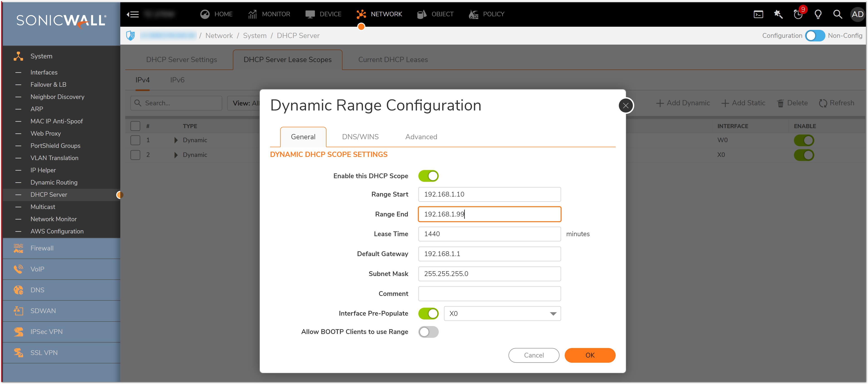This screenshot has height=384, width=868.
Task: Open IPSec VPN icon in sidebar
Action: click(18, 331)
